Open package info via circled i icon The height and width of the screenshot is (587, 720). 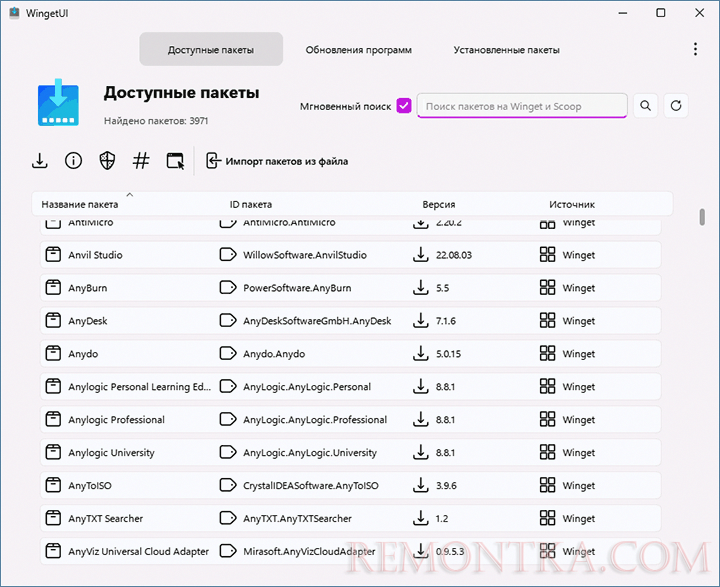click(73, 161)
